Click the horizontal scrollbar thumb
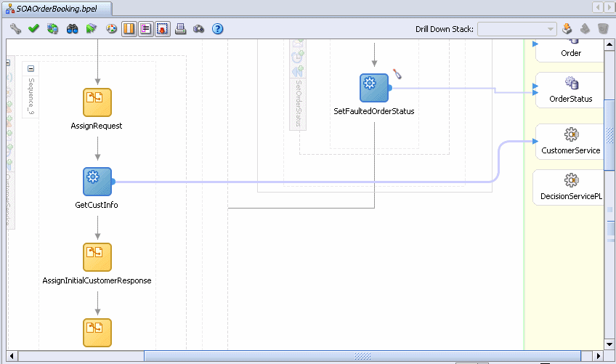The height and width of the screenshot is (364, 616). tap(362, 356)
